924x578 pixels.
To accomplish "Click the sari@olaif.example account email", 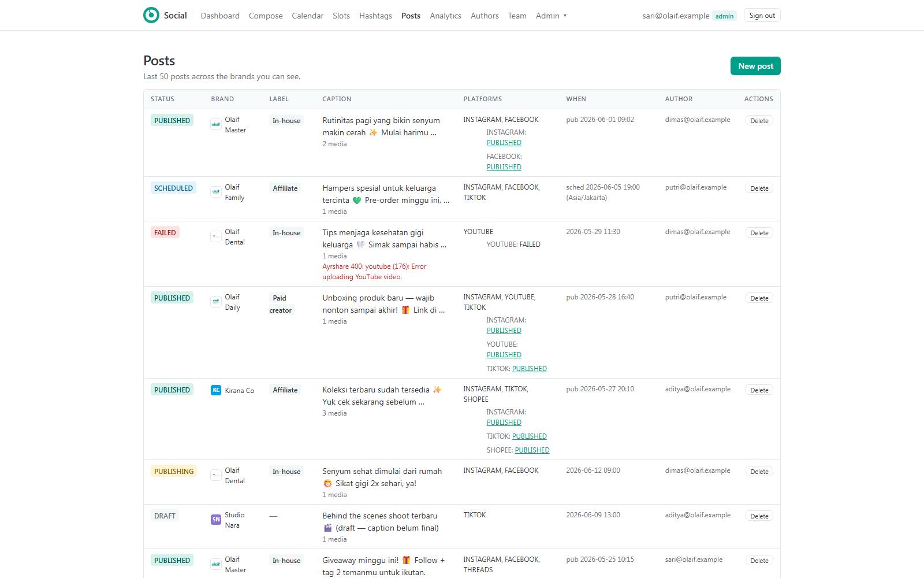I will pos(676,16).
